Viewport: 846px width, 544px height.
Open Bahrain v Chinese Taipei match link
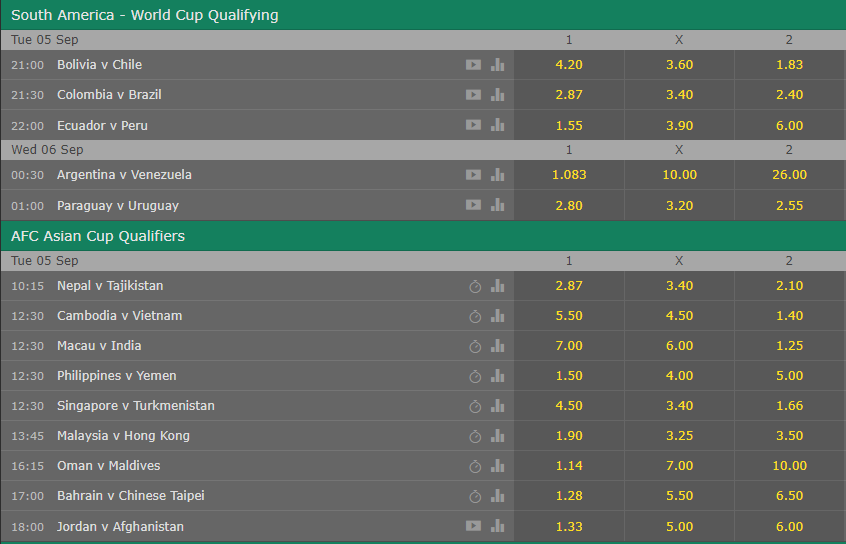coord(131,496)
